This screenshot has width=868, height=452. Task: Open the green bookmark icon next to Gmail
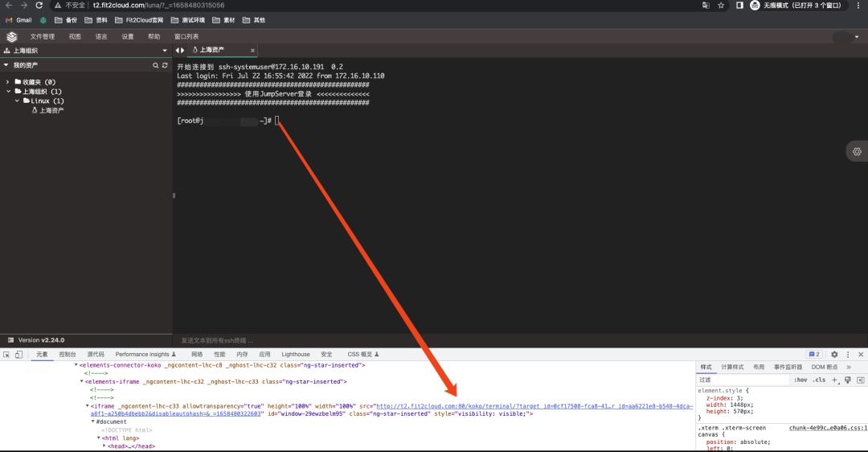[x=43, y=20]
